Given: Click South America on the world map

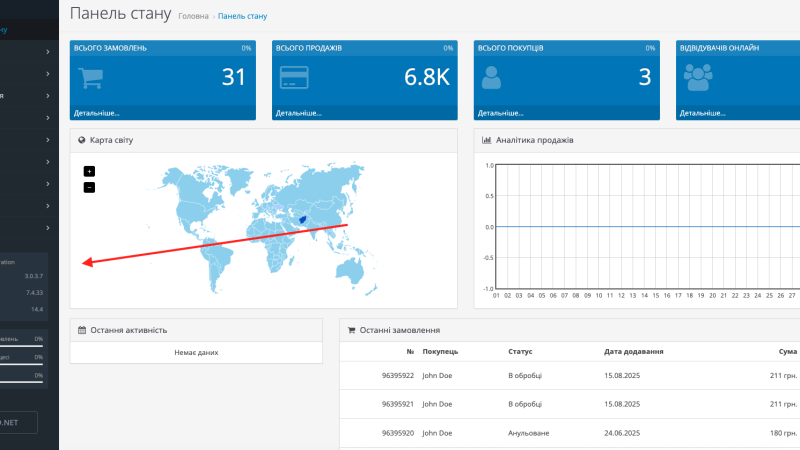Looking at the screenshot, I should (x=218, y=265).
